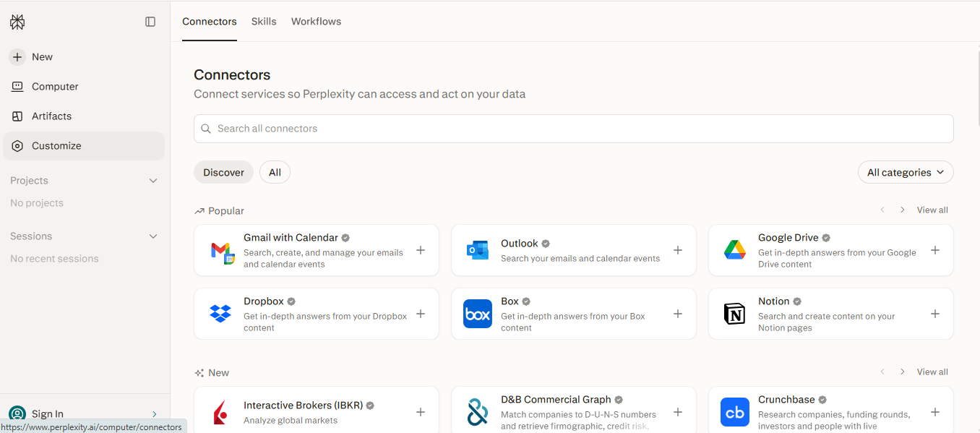Click the Search all connectors field
The width and height of the screenshot is (980, 433).
click(573, 129)
